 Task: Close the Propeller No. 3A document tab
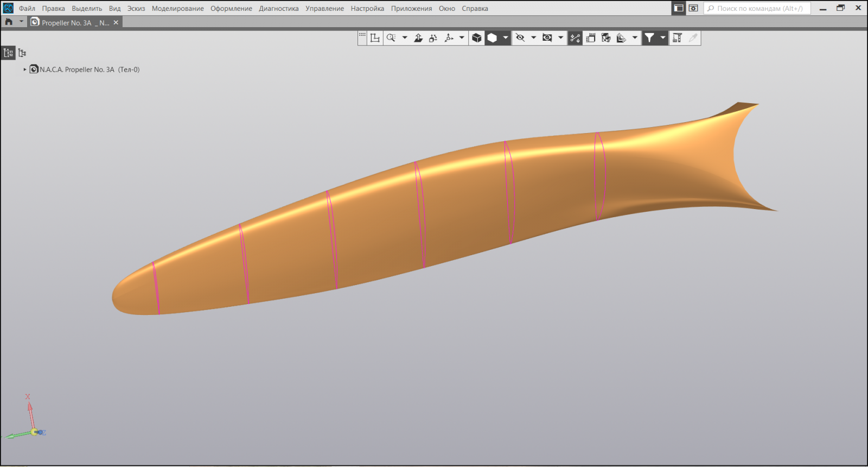116,23
